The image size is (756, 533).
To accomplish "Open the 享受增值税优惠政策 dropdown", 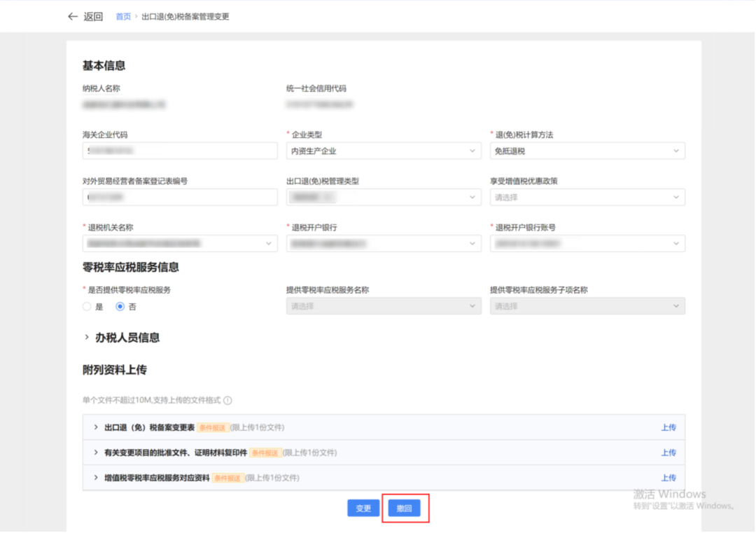I will click(x=587, y=198).
